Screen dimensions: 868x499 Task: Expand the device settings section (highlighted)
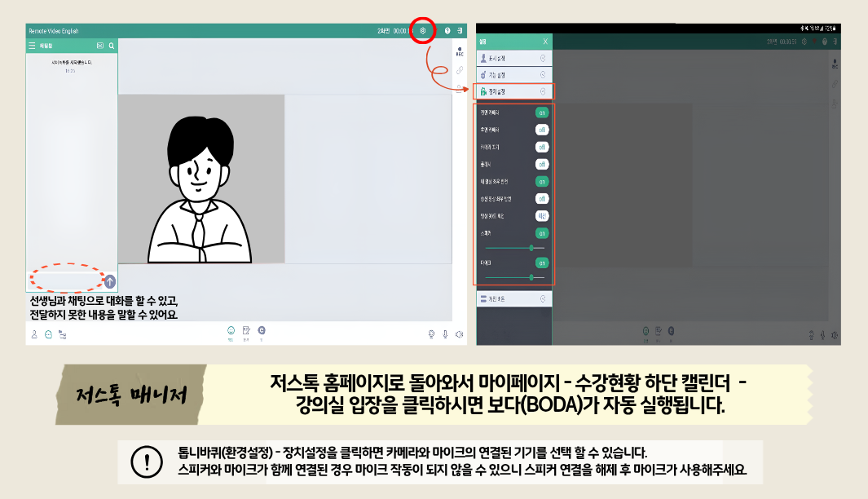click(x=513, y=91)
